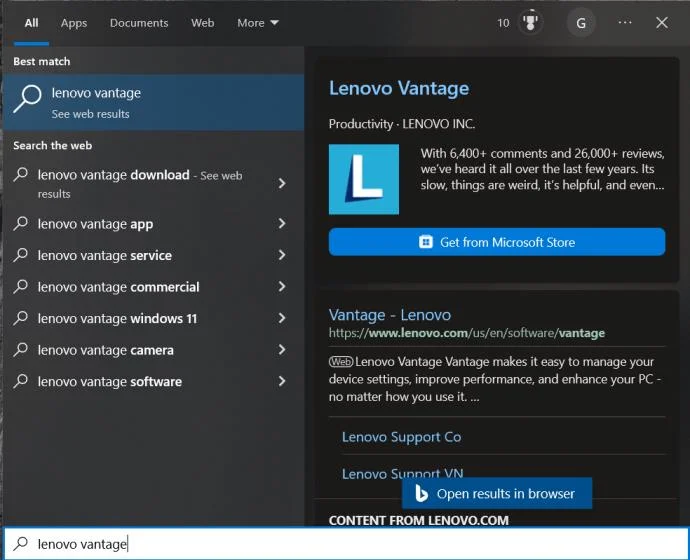The image size is (690, 560).
Task: Expand arrow for lenovo vantage download
Action: [282, 183]
